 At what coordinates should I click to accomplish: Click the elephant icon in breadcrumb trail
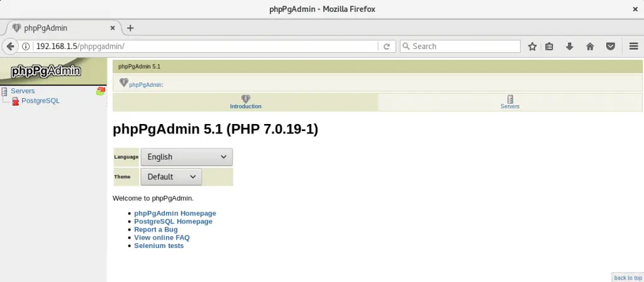[124, 82]
